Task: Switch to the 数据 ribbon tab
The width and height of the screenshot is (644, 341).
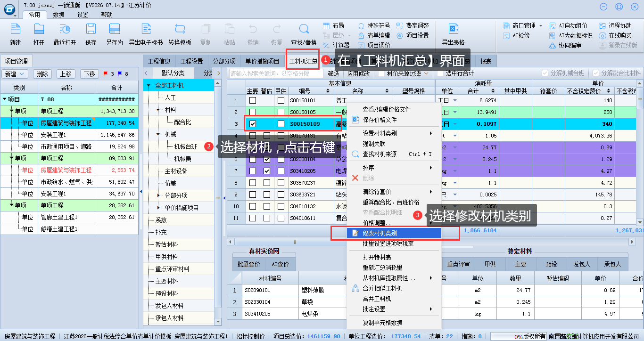Action: coord(59,15)
